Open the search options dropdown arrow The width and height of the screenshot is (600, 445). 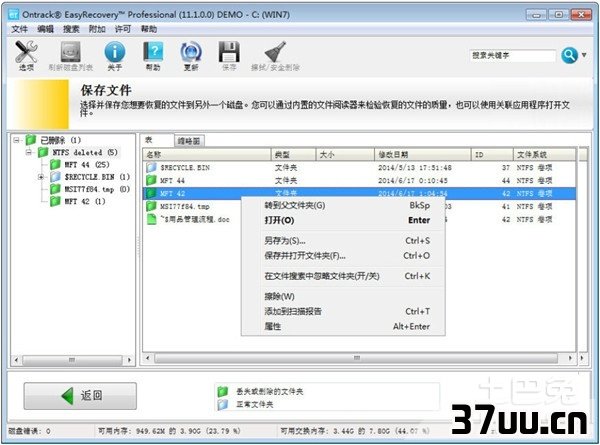584,55
